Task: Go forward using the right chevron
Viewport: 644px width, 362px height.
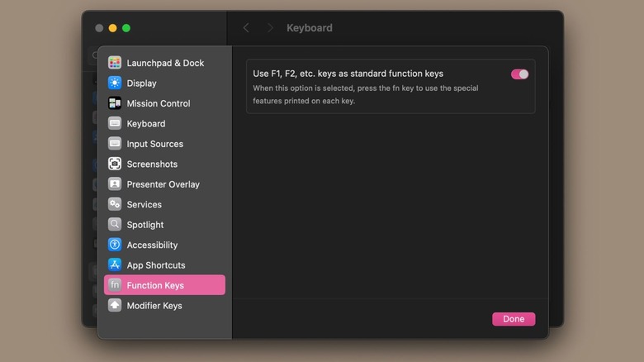Action: (x=269, y=28)
